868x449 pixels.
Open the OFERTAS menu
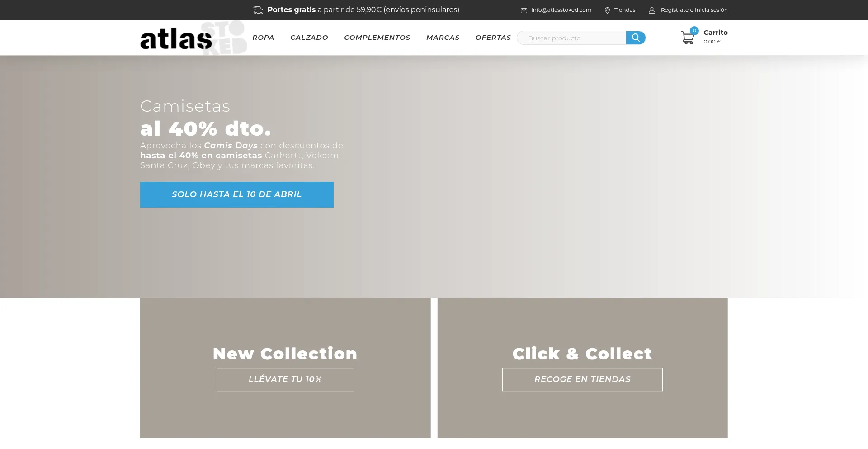[x=493, y=38]
